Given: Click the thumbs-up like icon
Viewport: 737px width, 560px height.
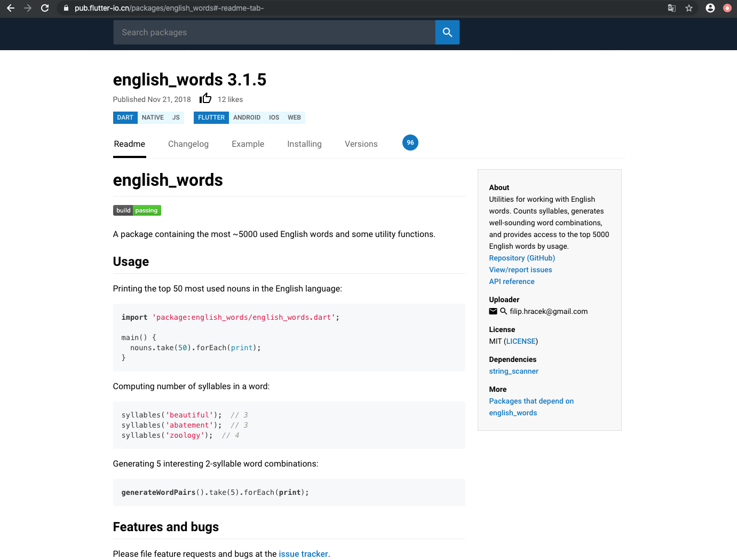Looking at the screenshot, I should coord(205,98).
